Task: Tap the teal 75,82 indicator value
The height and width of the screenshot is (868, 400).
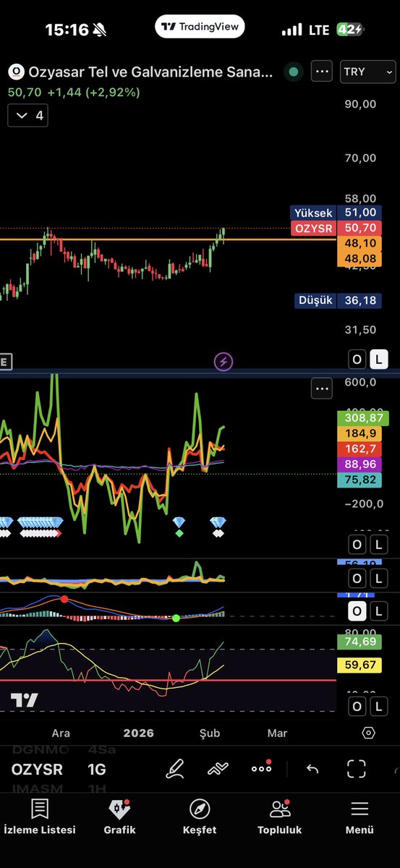Action: tap(359, 479)
